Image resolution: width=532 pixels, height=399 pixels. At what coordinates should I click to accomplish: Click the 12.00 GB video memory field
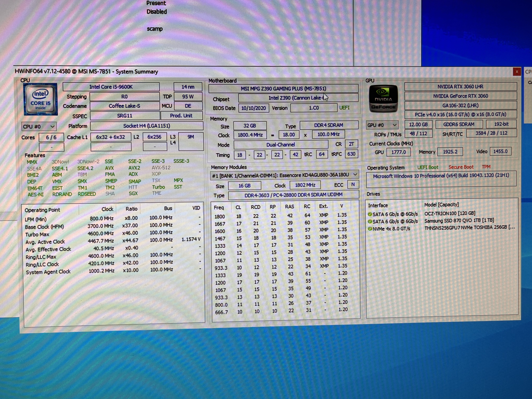point(418,125)
